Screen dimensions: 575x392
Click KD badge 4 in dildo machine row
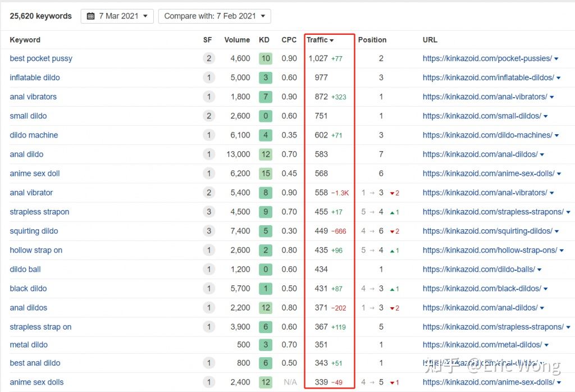click(266, 135)
